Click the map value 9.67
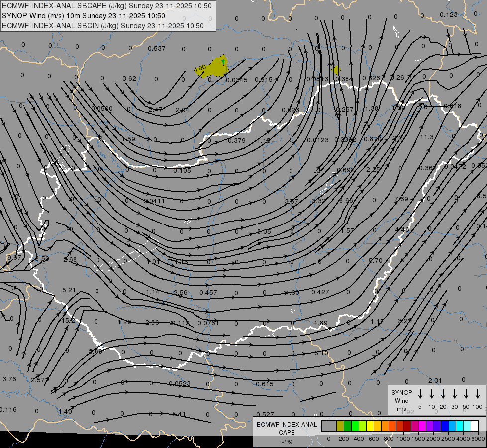Image resolution: width=487 pixels, height=448 pixels. click(x=14, y=257)
